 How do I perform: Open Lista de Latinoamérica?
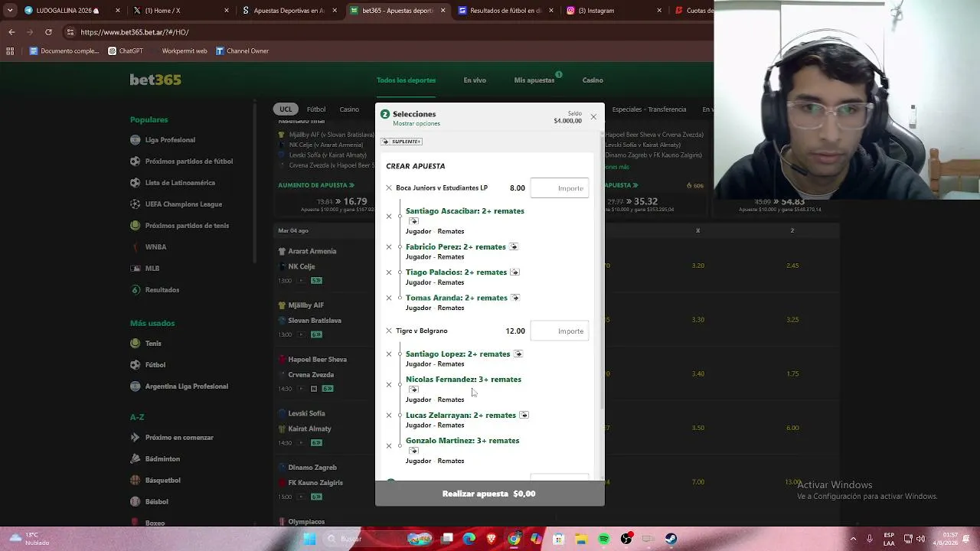[x=180, y=183]
